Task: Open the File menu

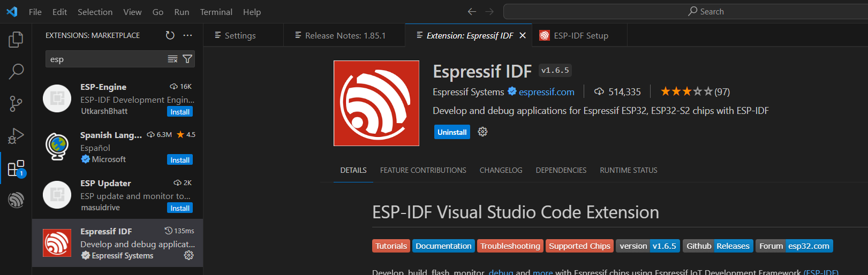Action: point(35,12)
